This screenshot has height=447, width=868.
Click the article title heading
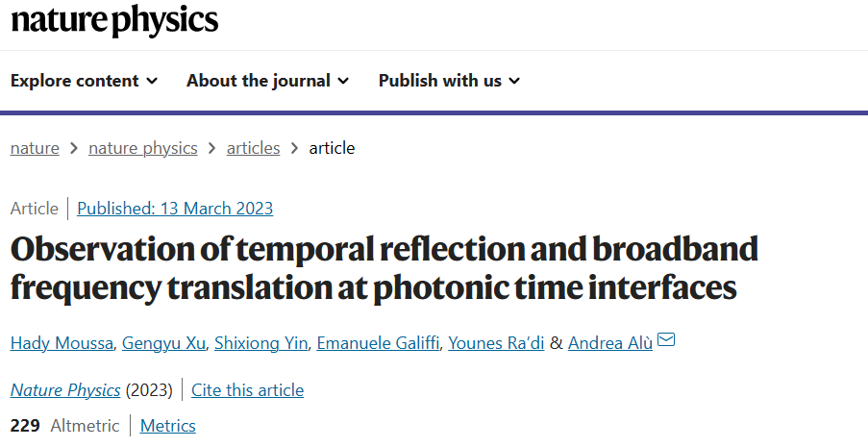384,268
